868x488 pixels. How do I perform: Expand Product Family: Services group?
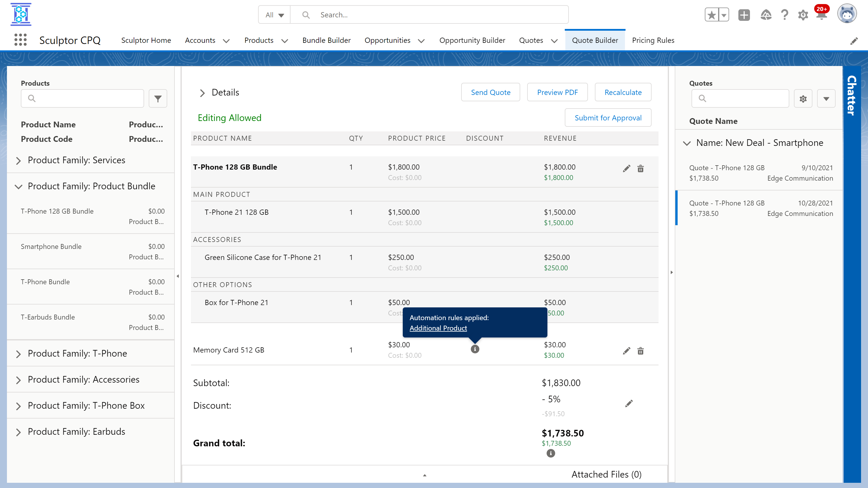pos(18,160)
